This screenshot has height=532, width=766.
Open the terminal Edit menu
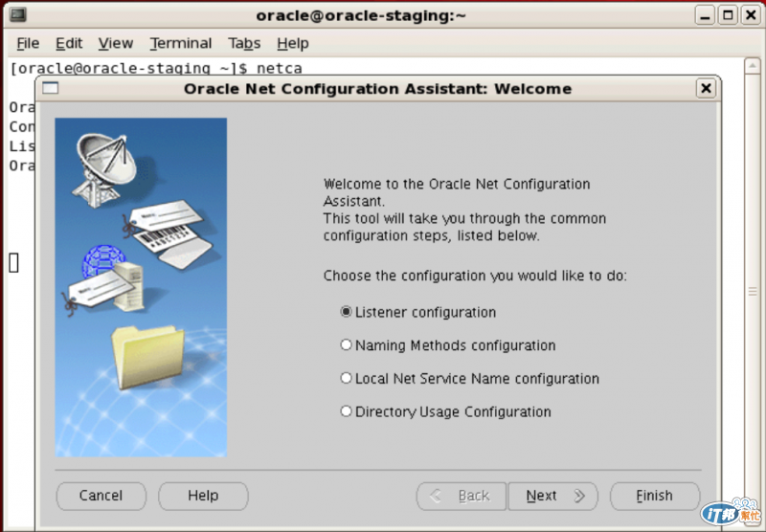69,43
